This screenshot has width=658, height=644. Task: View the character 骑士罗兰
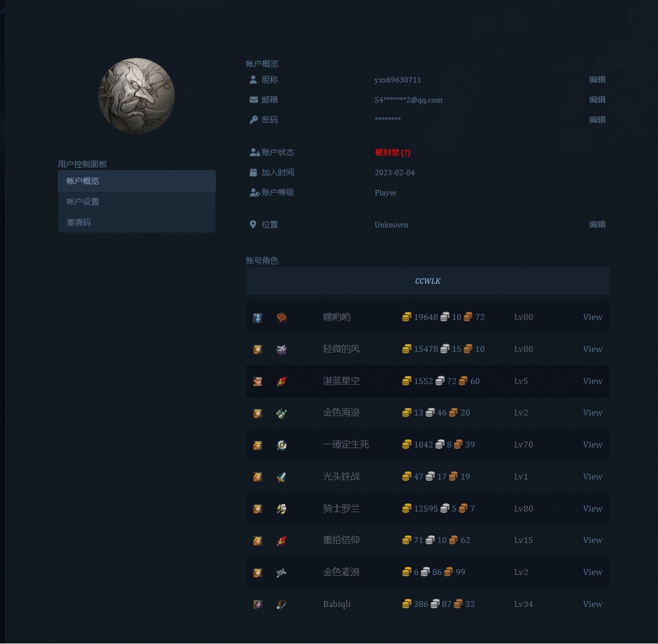coord(592,509)
